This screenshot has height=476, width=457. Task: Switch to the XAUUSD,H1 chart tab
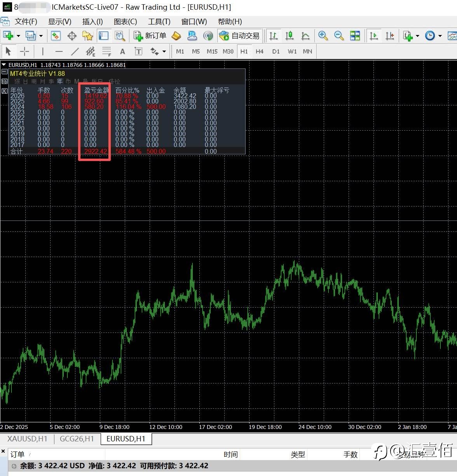27,439
